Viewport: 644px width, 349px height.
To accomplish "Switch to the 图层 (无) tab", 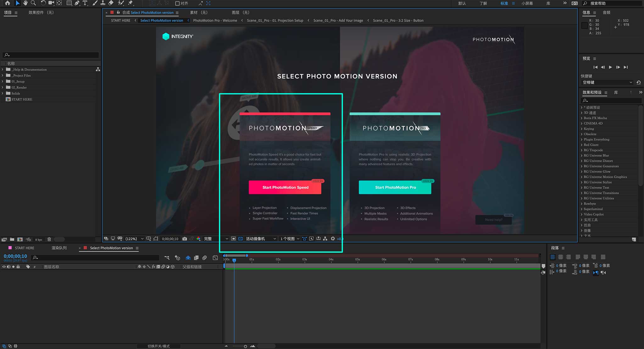I will pos(240,13).
